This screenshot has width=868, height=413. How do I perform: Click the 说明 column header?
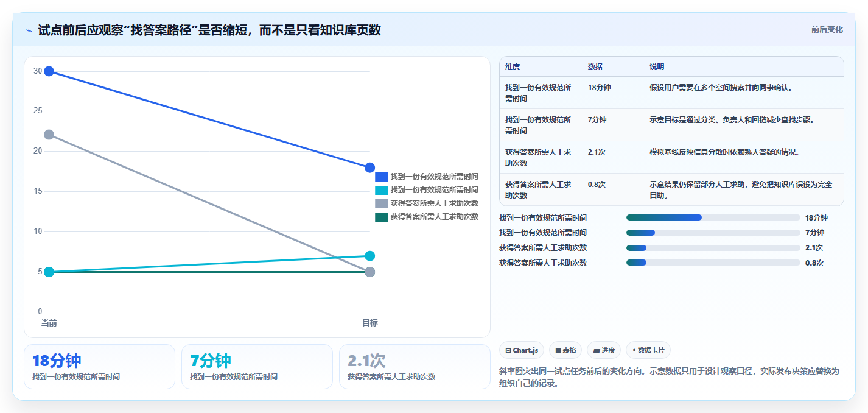tap(657, 66)
